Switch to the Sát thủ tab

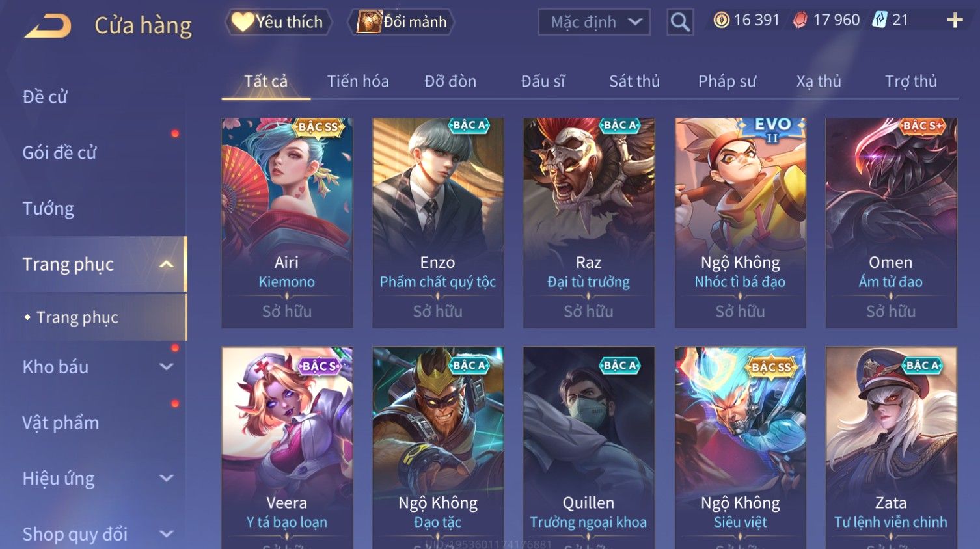point(634,81)
